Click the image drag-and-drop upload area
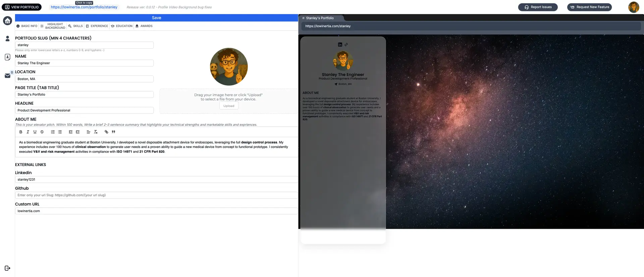The width and height of the screenshot is (644, 277). [x=228, y=101]
